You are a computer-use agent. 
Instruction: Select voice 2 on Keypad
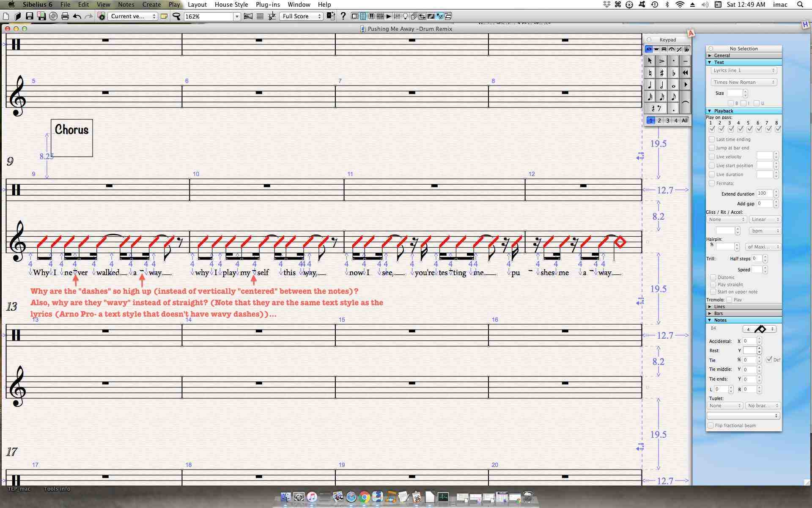(x=659, y=121)
